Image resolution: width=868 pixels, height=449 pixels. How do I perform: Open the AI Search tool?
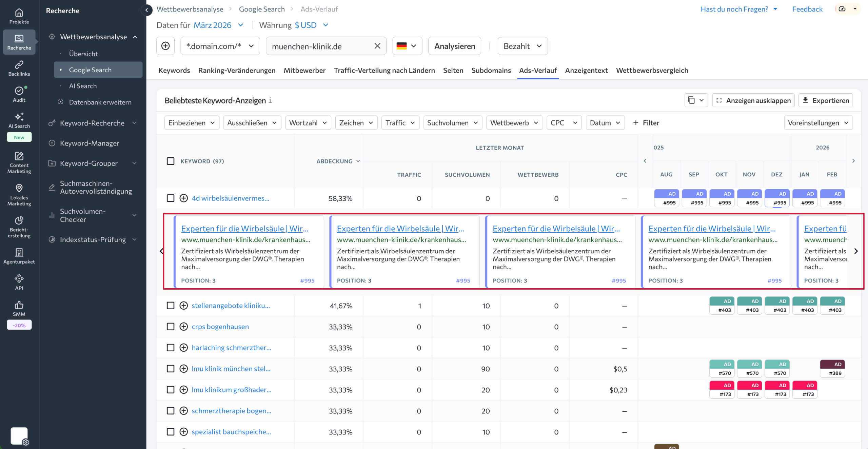coord(19,120)
